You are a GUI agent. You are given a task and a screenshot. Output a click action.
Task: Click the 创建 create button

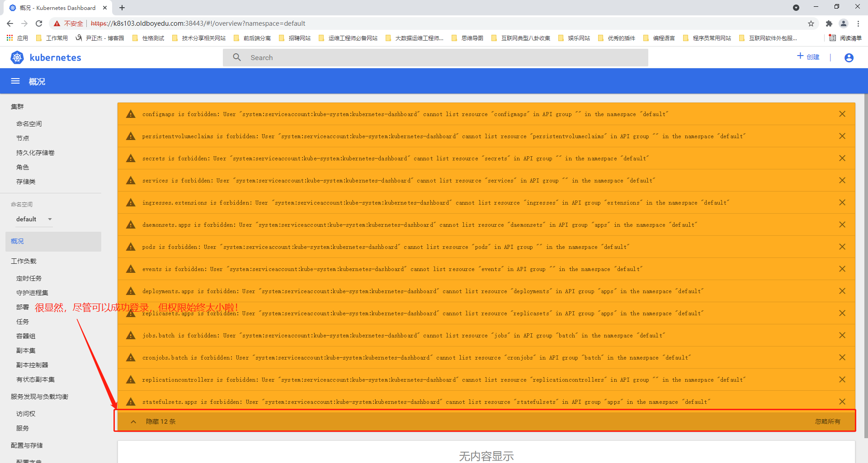point(808,57)
